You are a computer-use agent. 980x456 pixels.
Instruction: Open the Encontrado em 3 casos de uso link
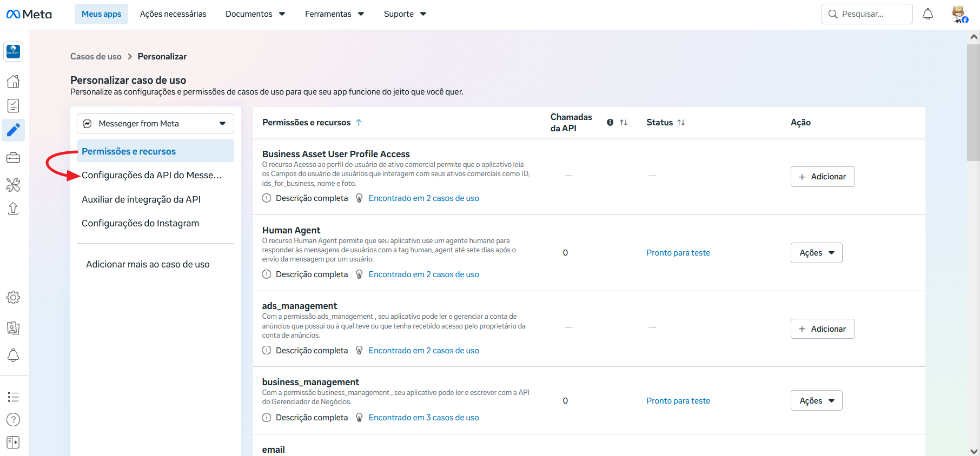[x=423, y=418]
